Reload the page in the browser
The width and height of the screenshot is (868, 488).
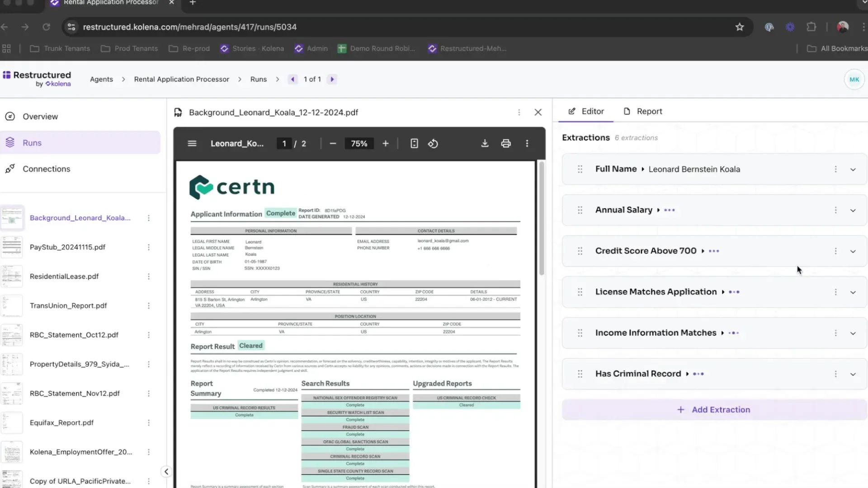pyautogui.click(x=47, y=27)
